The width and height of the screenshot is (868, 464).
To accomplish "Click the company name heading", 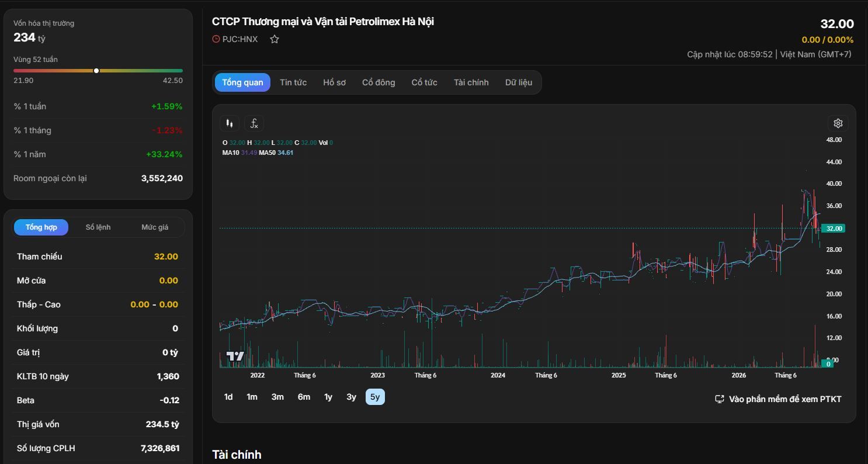I will [323, 22].
